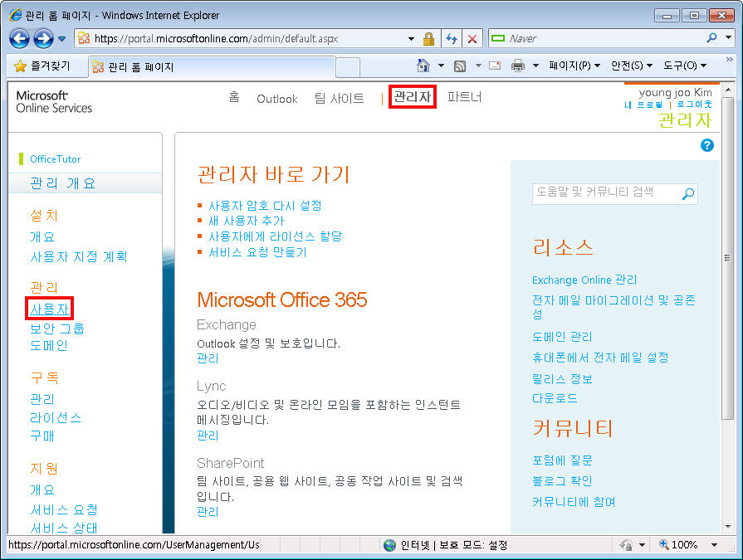743x560 pixels.
Task: Show more command bar items chevron
Action: (x=729, y=59)
